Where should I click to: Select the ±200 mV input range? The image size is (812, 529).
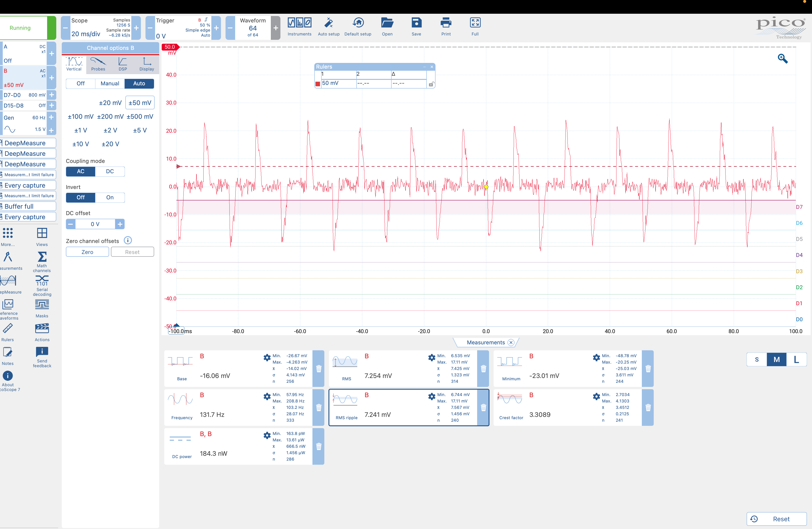click(110, 116)
